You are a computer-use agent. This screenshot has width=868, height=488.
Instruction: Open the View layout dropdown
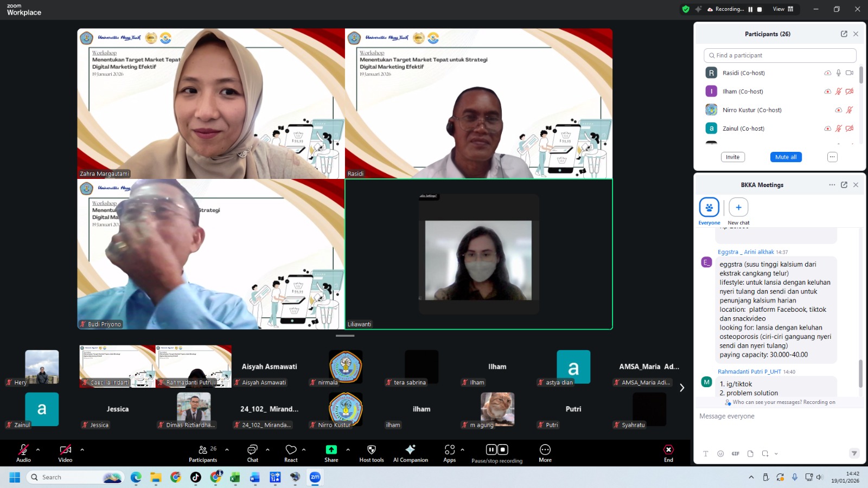click(783, 9)
